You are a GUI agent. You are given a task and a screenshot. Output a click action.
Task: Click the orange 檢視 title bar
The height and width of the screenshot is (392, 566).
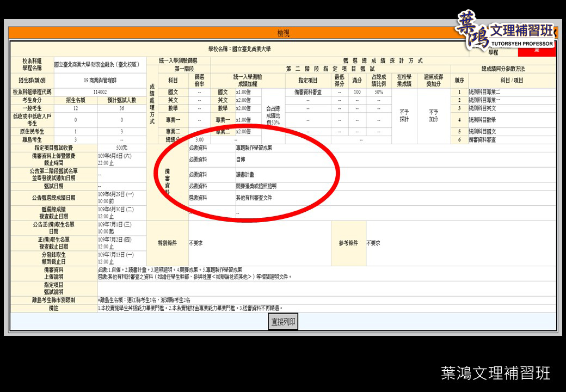(x=283, y=34)
